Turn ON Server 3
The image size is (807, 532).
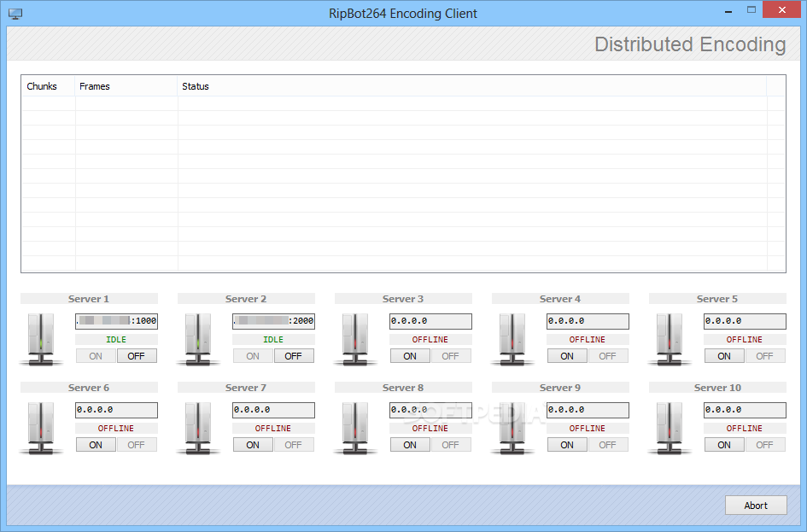click(410, 356)
